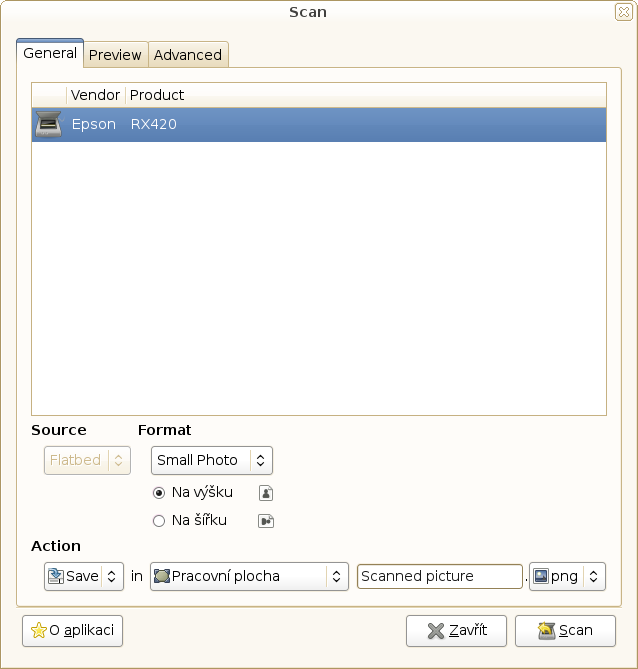Open the Advanced tab
This screenshot has width=638, height=669.
tap(188, 55)
